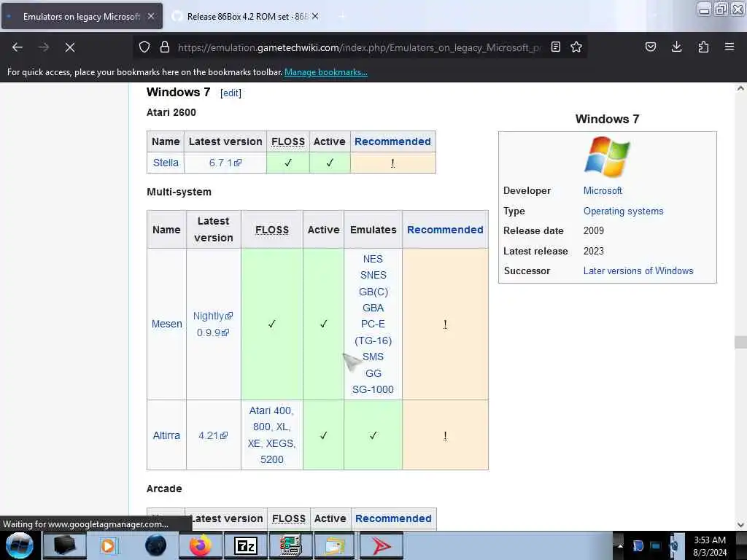The width and height of the screenshot is (747, 560).
Task: Stop loading the current page
Action: (70, 47)
